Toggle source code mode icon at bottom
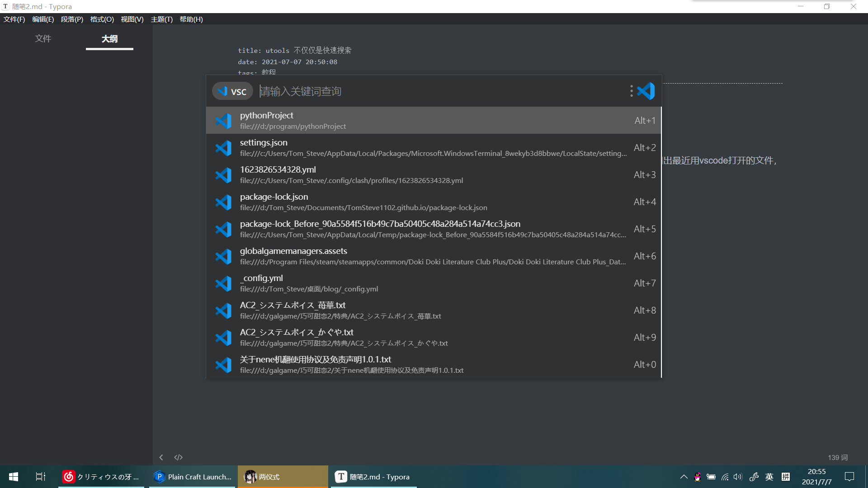868x488 pixels. pos(179,457)
